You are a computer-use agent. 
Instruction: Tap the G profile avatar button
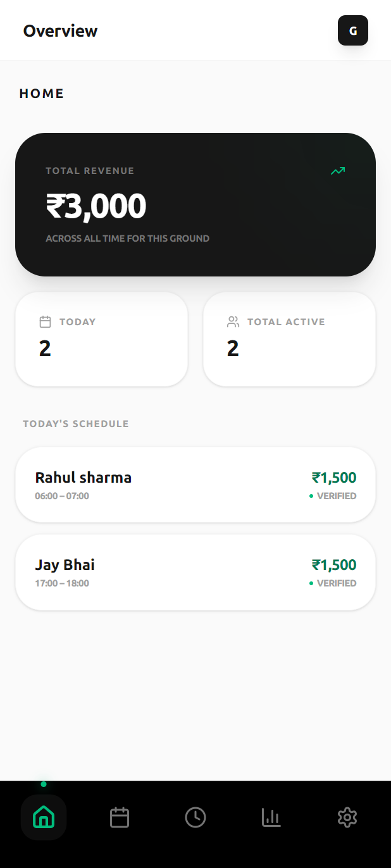(x=353, y=30)
